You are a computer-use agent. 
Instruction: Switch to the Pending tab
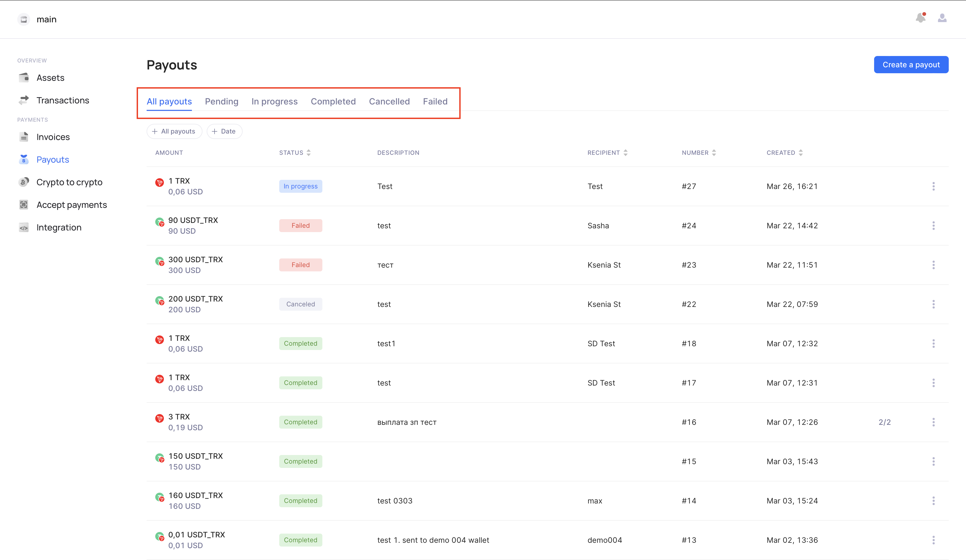coord(222,101)
